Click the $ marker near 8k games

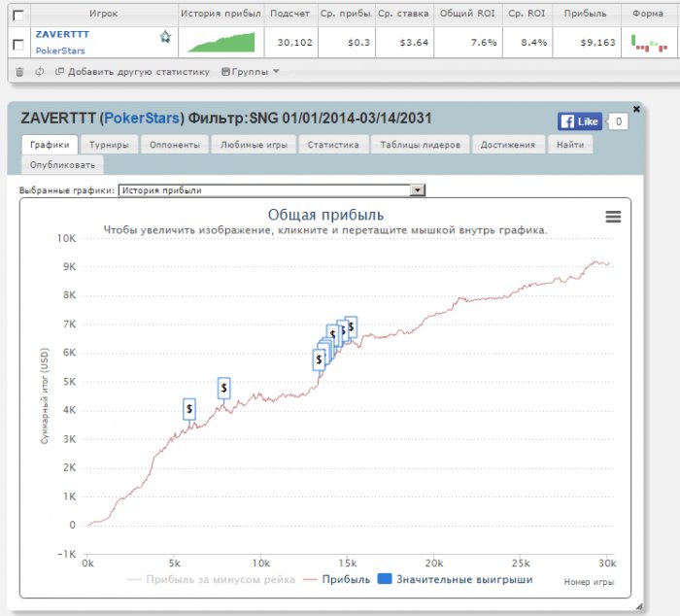pos(223,388)
